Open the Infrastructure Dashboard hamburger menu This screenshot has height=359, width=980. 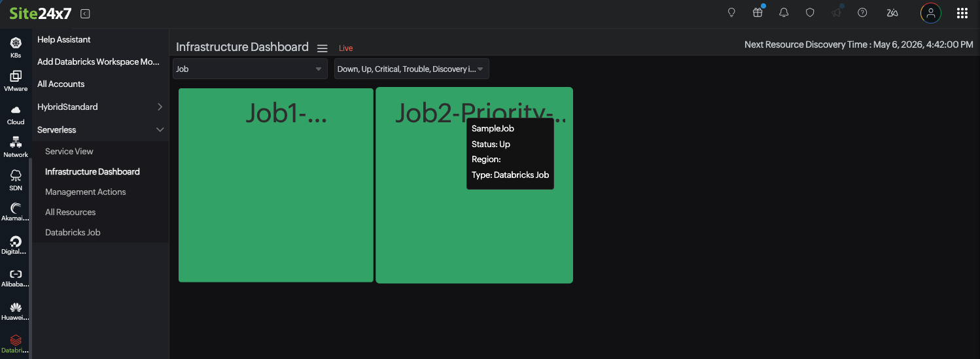(x=323, y=48)
